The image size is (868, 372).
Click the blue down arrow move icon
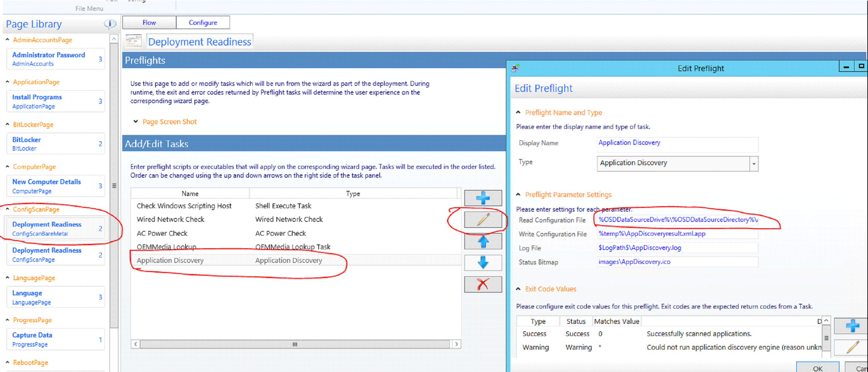pyautogui.click(x=483, y=263)
